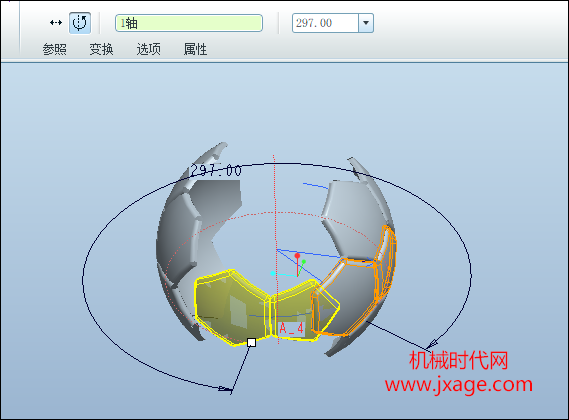Click the white square drag handle
This screenshot has width=569, height=420.
point(251,342)
